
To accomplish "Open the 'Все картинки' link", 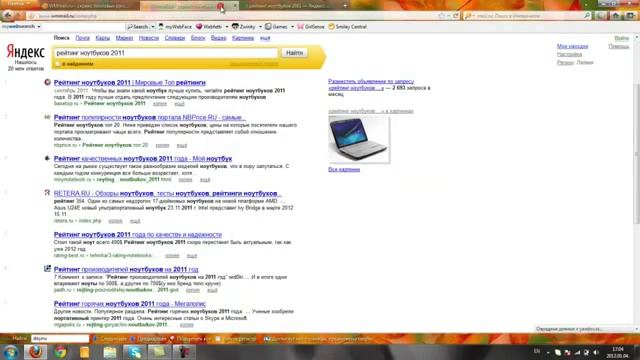I will [344, 169].
